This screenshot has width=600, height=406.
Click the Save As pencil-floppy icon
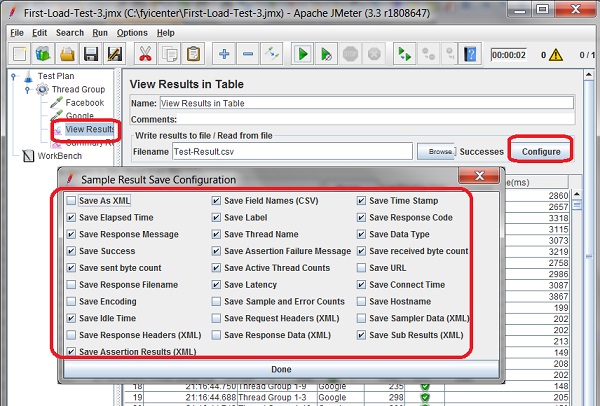114,54
